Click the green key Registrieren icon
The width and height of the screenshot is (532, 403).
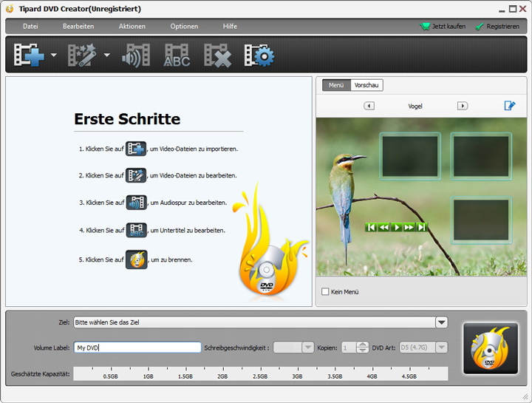[x=480, y=27]
